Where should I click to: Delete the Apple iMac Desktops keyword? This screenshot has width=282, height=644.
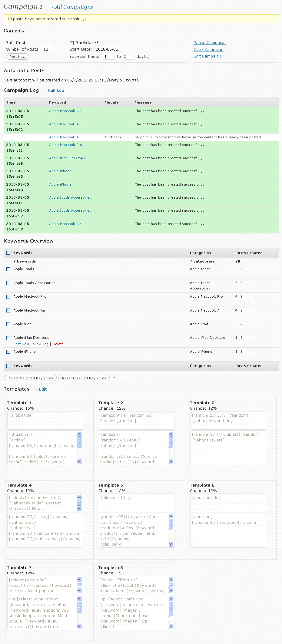point(58,344)
